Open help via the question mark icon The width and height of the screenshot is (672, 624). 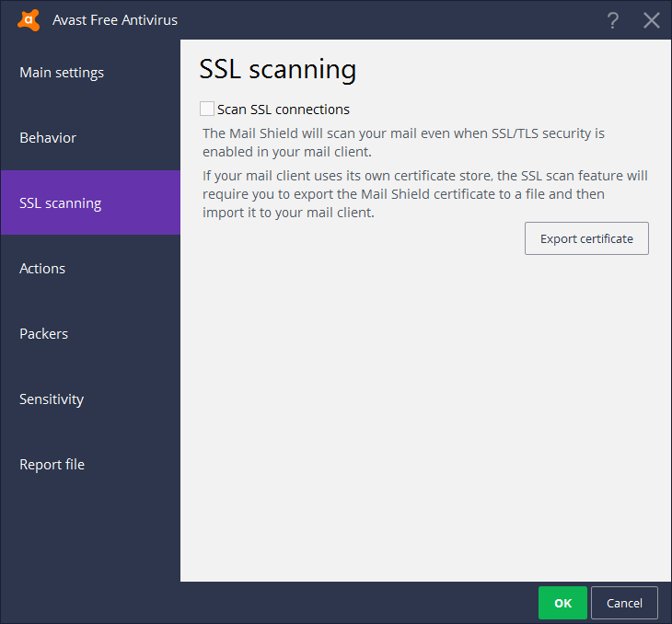(x=613, y=20)
